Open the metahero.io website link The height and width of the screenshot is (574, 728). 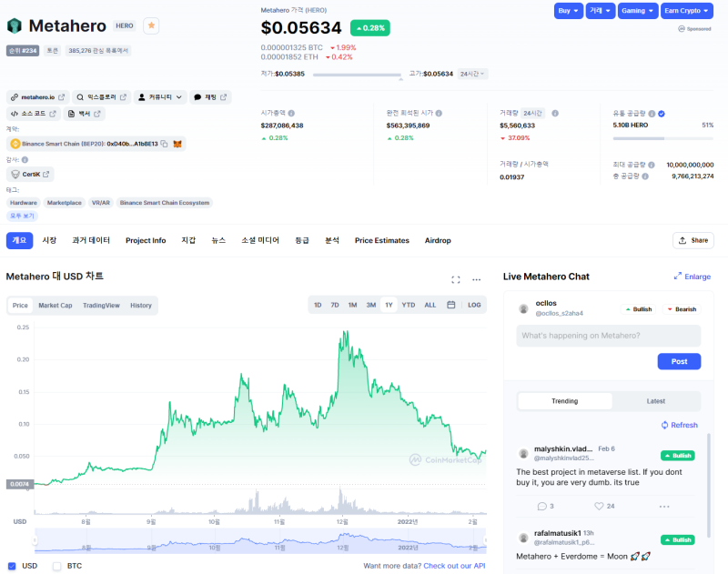(x=38, y=97)
